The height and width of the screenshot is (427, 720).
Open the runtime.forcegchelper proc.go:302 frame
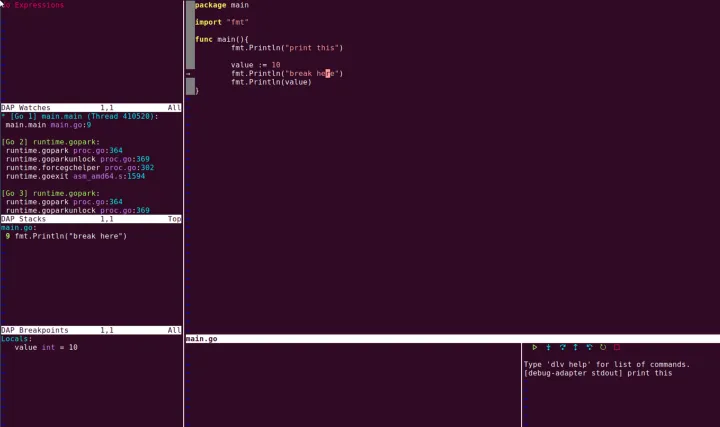[x=80, y=168]
